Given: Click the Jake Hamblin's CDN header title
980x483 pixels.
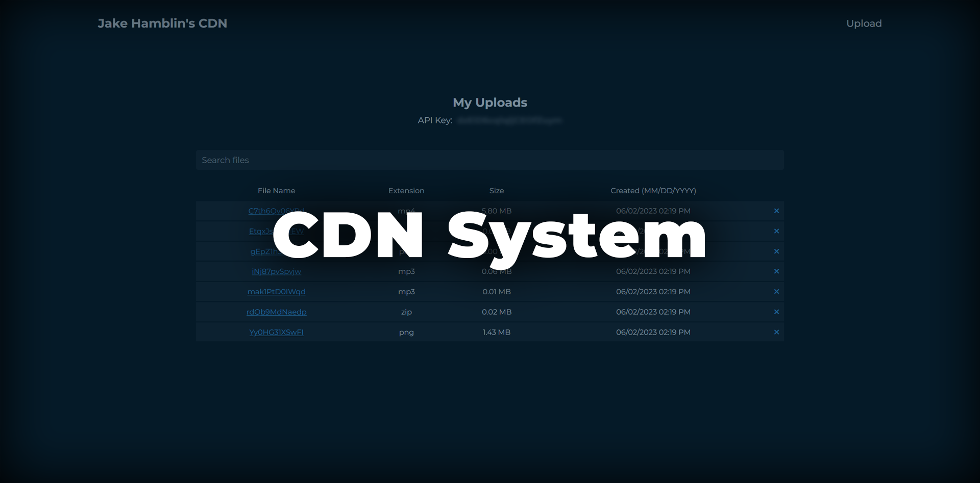Looking at the screenshot, I should (x=162, y=23).
